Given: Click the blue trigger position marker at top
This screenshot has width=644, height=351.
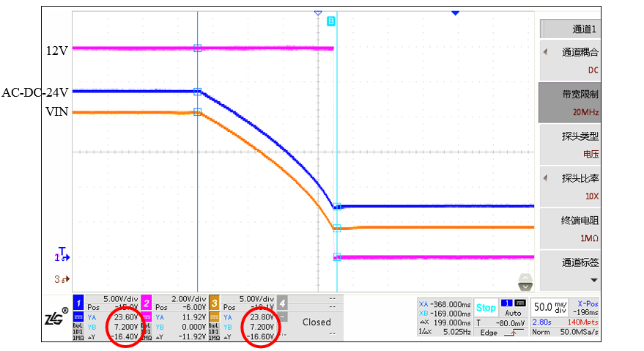Looking at the screenshot, I should tap(455, 13).
